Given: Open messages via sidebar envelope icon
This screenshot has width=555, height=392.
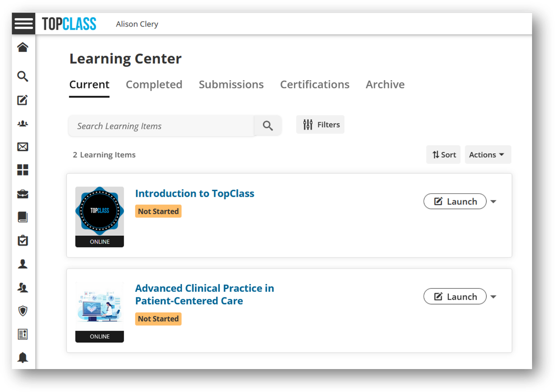Looking at the screenshot, I should [x=23, y=146].
